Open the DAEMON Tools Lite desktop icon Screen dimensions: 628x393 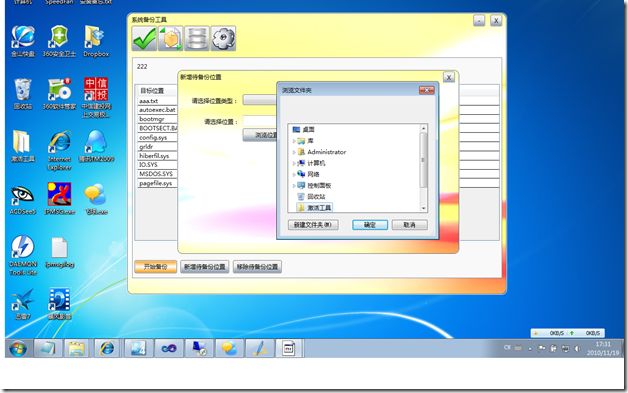point(23,255)
